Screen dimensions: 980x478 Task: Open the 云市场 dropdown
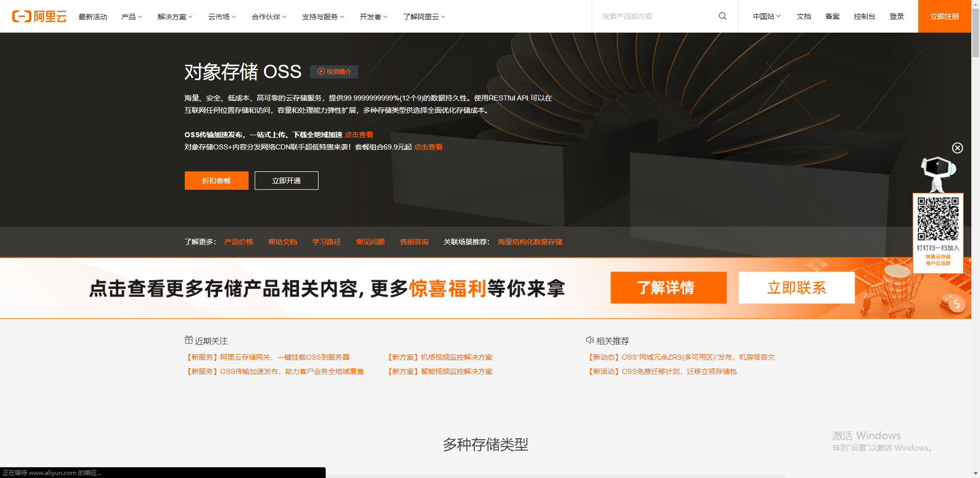(222, 17)
